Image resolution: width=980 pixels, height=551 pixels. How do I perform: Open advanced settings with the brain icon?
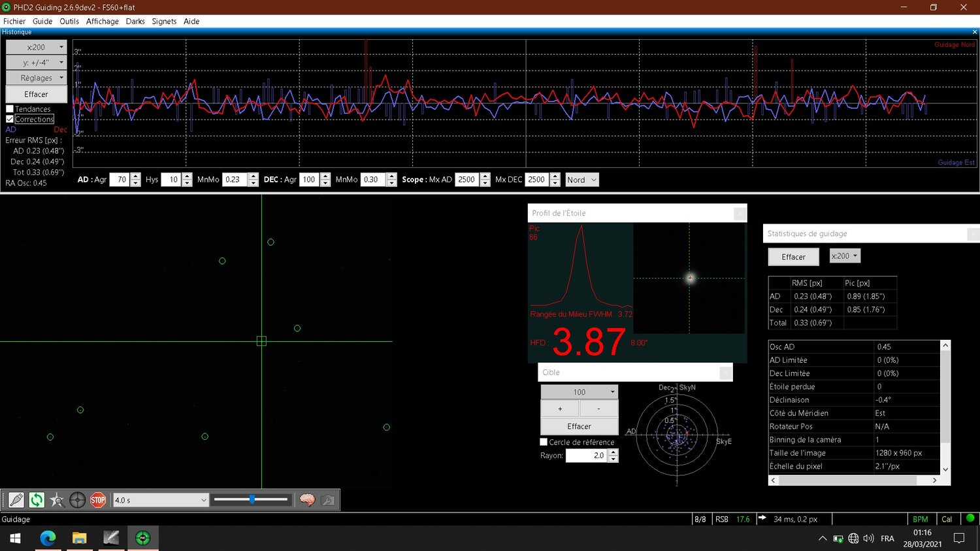[307, 500]
